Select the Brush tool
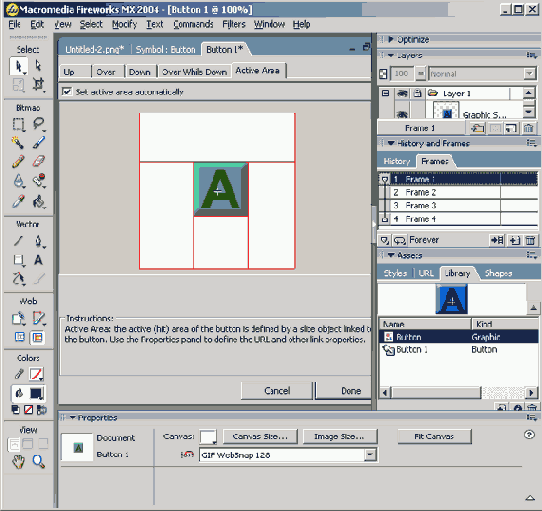This screenshot has height=511, width=542. tap(39, 142)
